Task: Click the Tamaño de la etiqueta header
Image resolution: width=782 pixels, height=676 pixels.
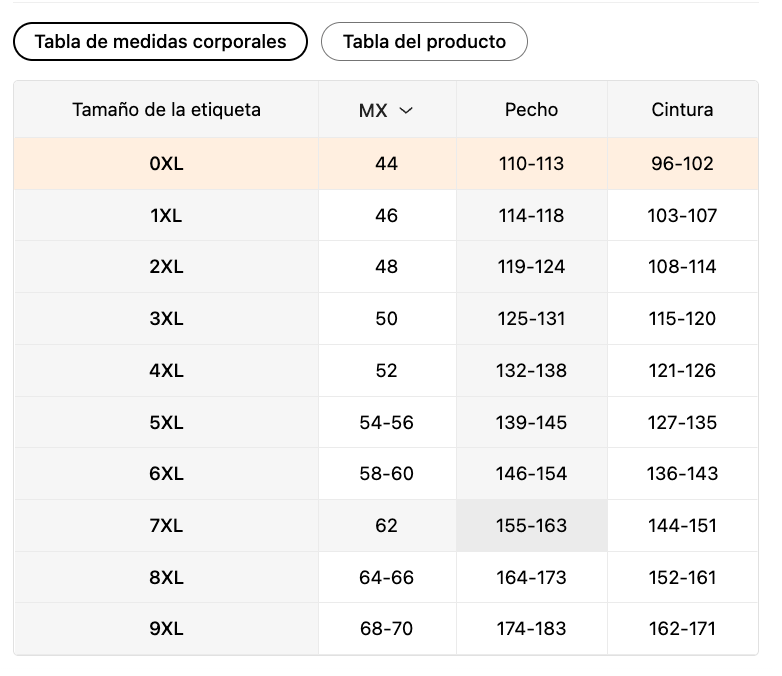Action: click(x=166, y=110)
